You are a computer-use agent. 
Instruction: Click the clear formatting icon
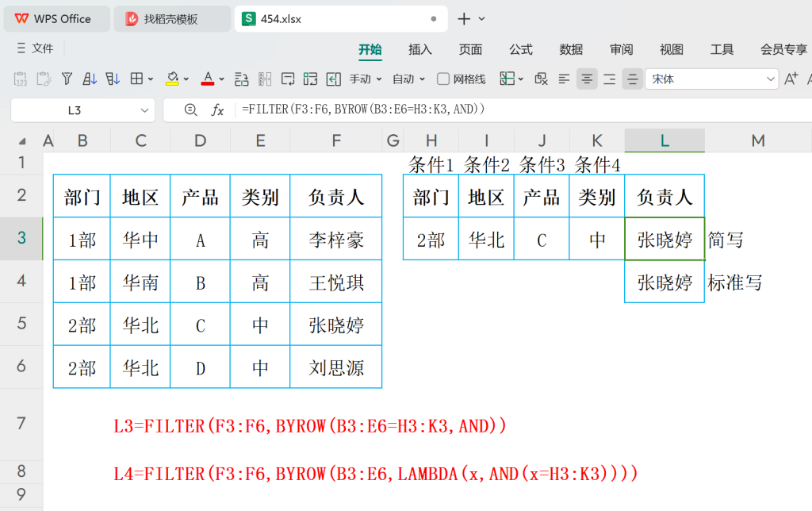click(x=541, y=79)
